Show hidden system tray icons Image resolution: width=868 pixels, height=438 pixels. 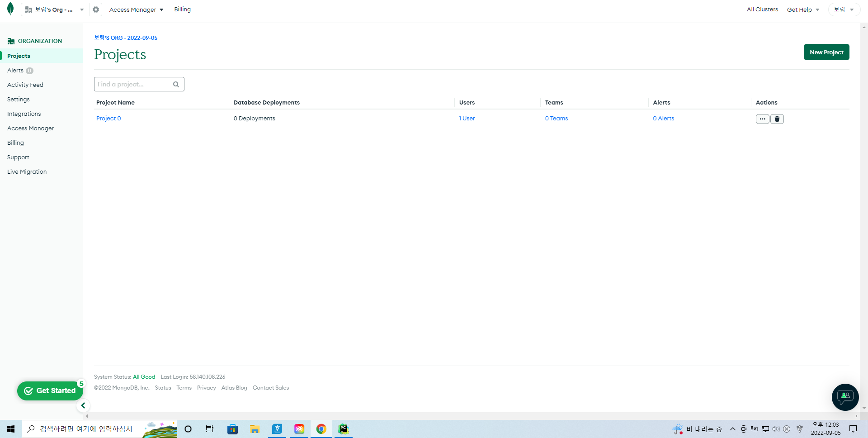click(x=733, y=429)
